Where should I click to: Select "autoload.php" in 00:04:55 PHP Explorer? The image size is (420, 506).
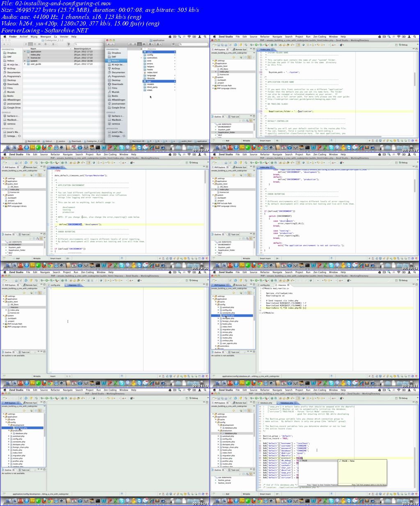(x=228, y=307)
